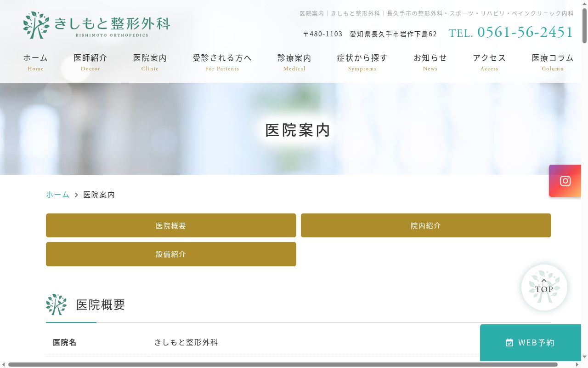This screenshot has height=368, width=588.
Task: Click the calendar icon on WEB予約
Action: click(x=509, y=343)
